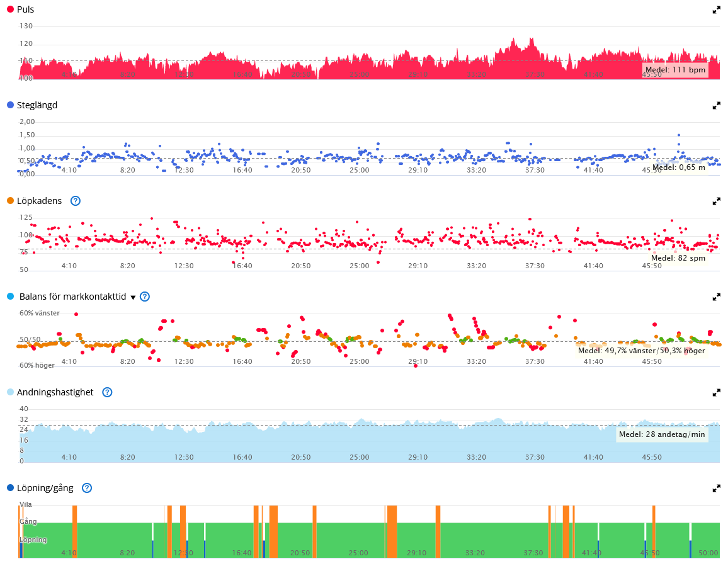Click the '60% höger' axis label

point(37,365)
